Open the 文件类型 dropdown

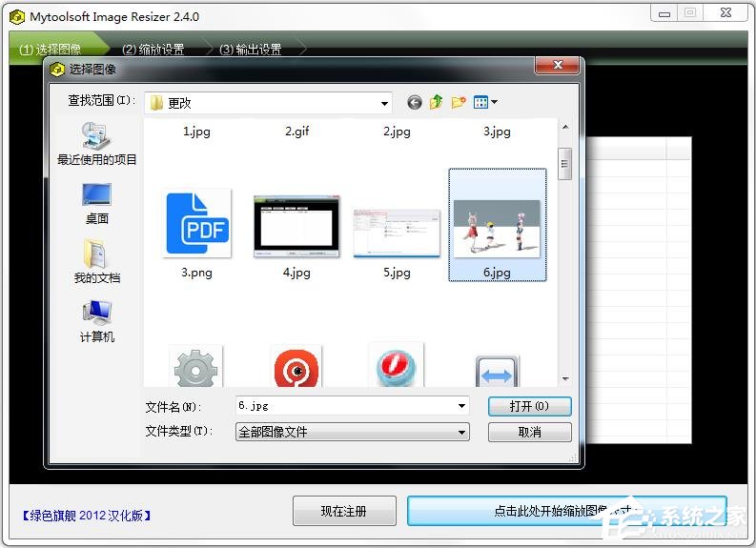coord(461,432)
